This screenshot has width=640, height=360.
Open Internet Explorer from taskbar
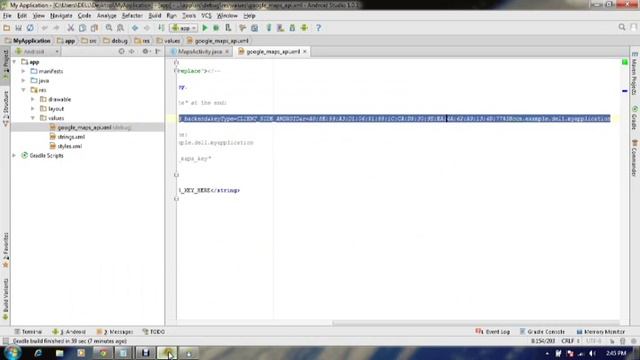click(x=38, y=353)
